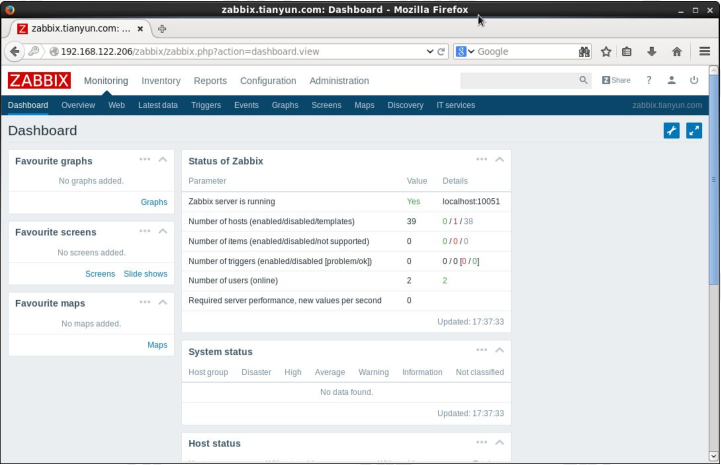The width and height of the screenshot is (721, 465).
Task: Open the downloads arrow icon
Action: 652,52
